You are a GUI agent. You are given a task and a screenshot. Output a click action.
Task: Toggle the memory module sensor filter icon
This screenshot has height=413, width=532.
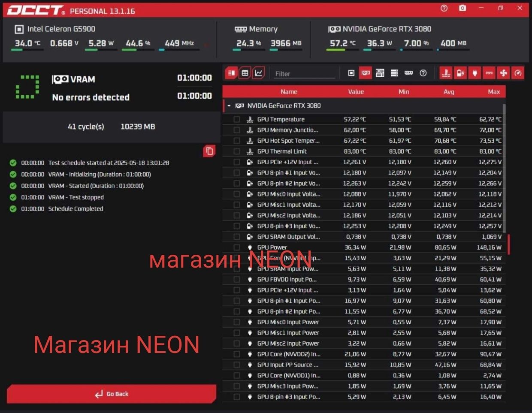pyautogui.click(x=409, y=73)
